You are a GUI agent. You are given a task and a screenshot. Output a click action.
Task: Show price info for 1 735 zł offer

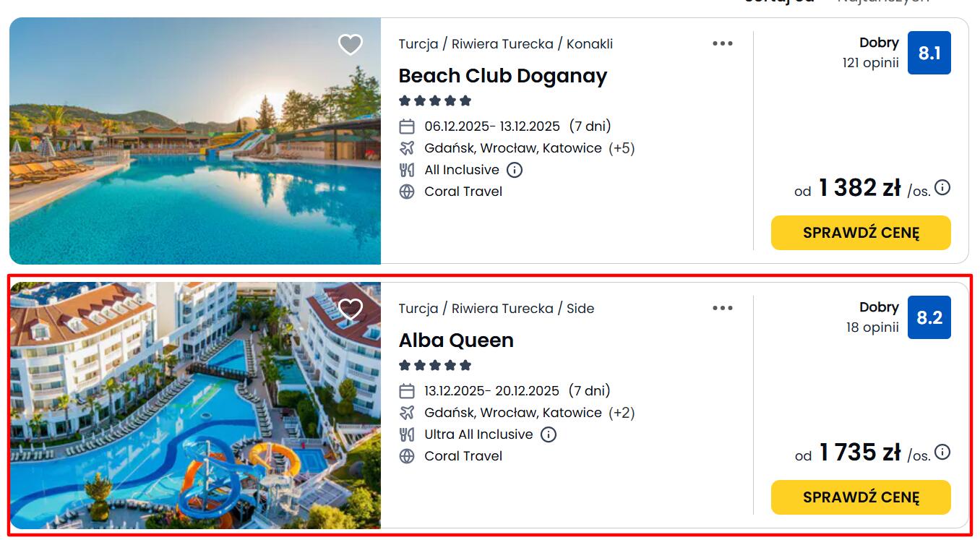(x=942, y=453)
